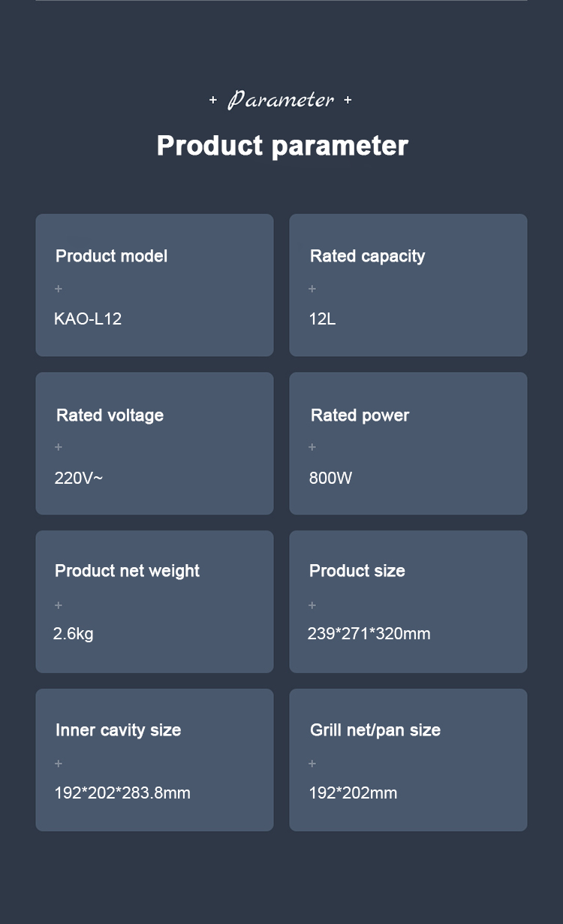563x924 pixels.
Task: Select the KAO-L12 model value
Action: 88,319
